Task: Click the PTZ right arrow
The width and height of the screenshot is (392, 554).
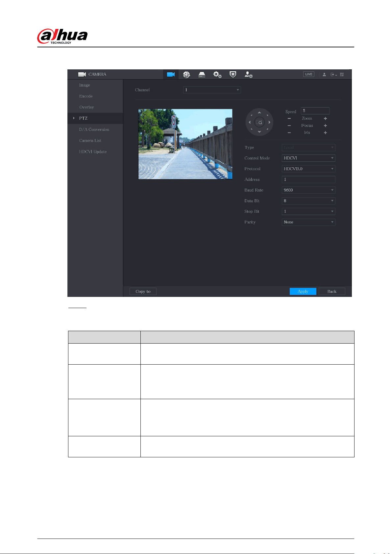Action: (x=269, y=122)
